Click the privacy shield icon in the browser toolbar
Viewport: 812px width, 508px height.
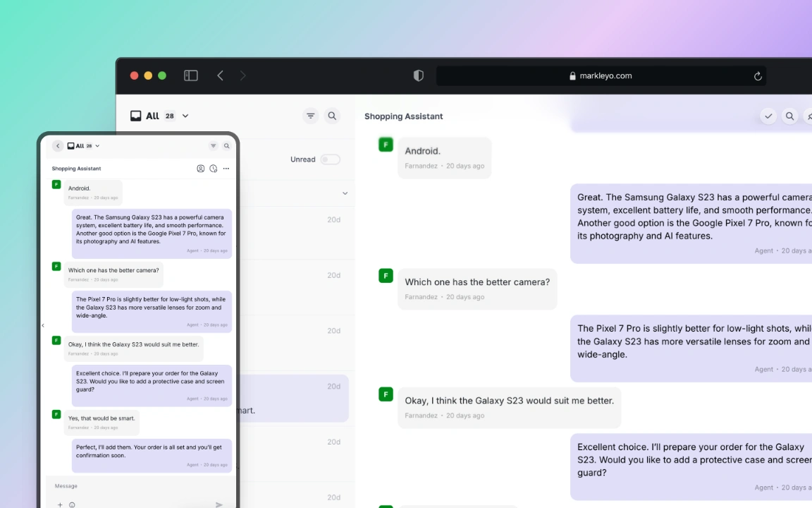(x=418, y=75)
